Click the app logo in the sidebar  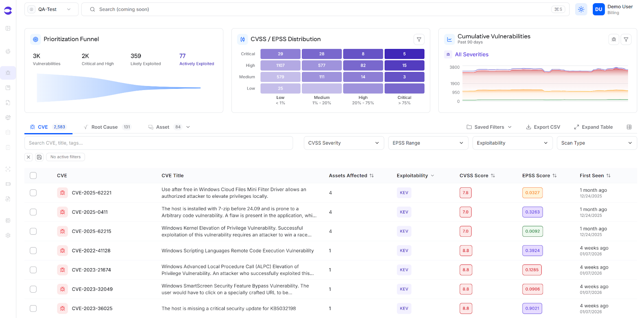pos(8,11)
